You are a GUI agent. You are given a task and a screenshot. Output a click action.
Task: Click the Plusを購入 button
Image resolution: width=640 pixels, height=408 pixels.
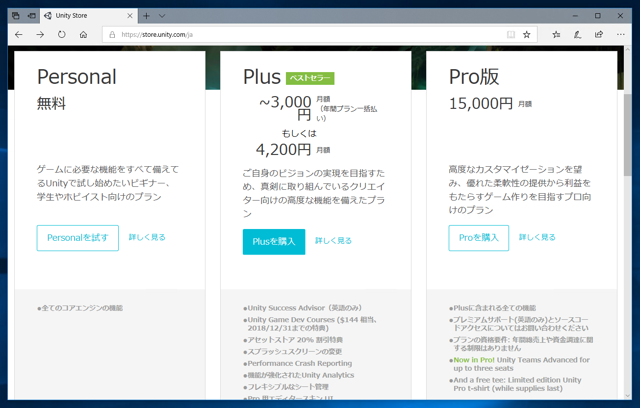tap(274, 242)
